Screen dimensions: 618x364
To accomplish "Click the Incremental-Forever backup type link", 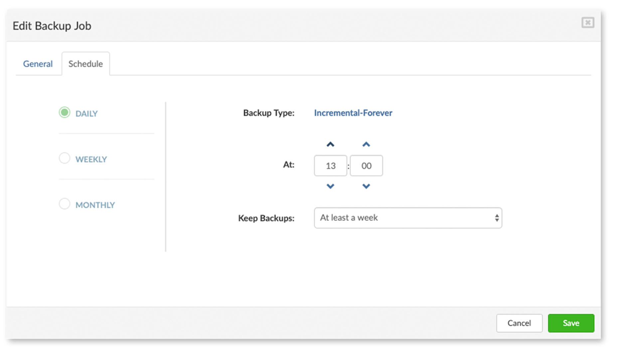I will pyautogui.click(x=353, y=113).
